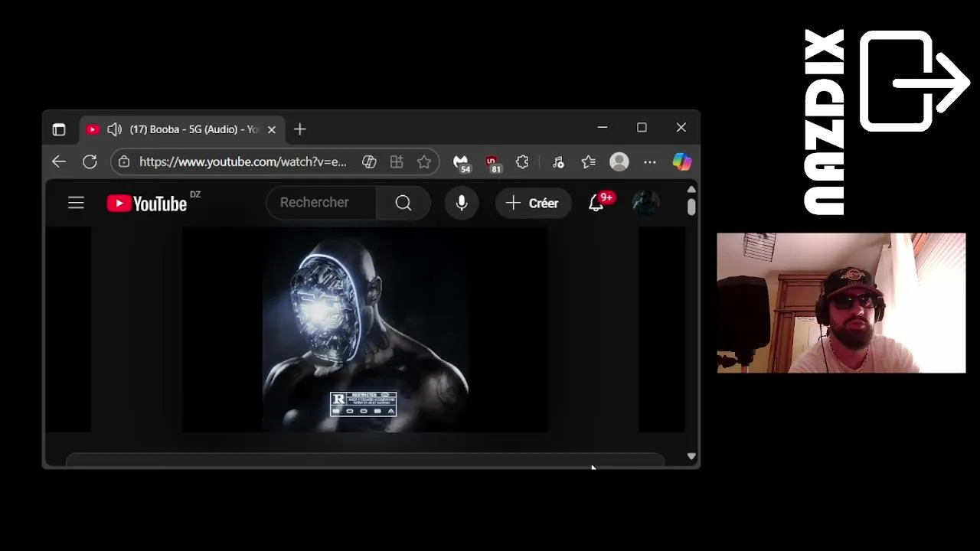Launch the Copilot sidebar icon

[x=681, y=161]
